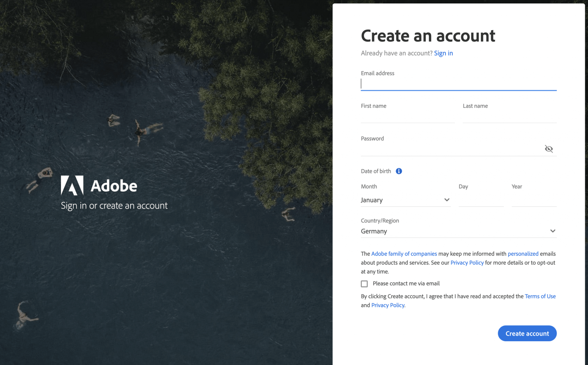Click the Day input field

[x=481, y=200]
